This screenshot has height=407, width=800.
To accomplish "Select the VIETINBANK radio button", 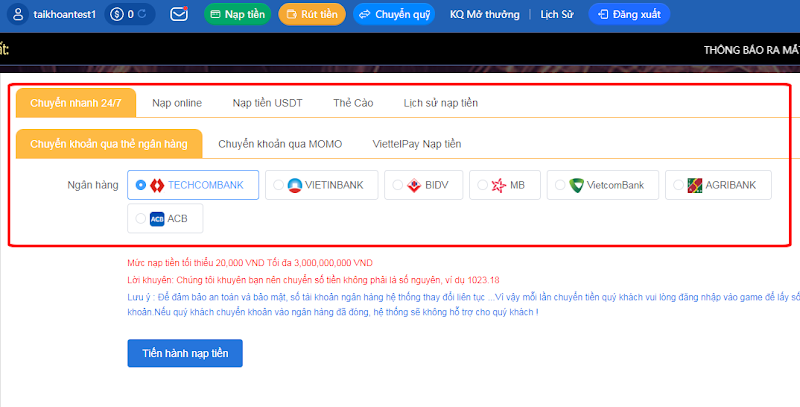I will [278, 185].
